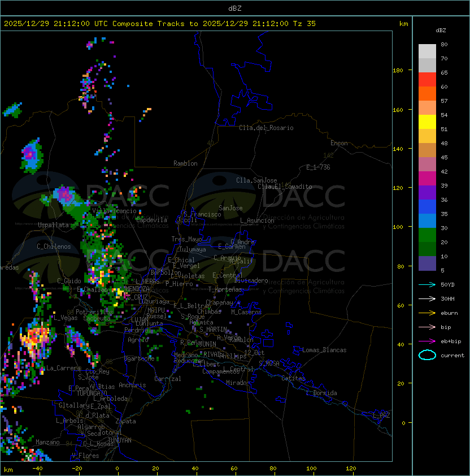The height and width of the screenshot is (476, 470).
Task: Pick the purple 36-39 dBZ swatch
Action: tap(427, 192)
